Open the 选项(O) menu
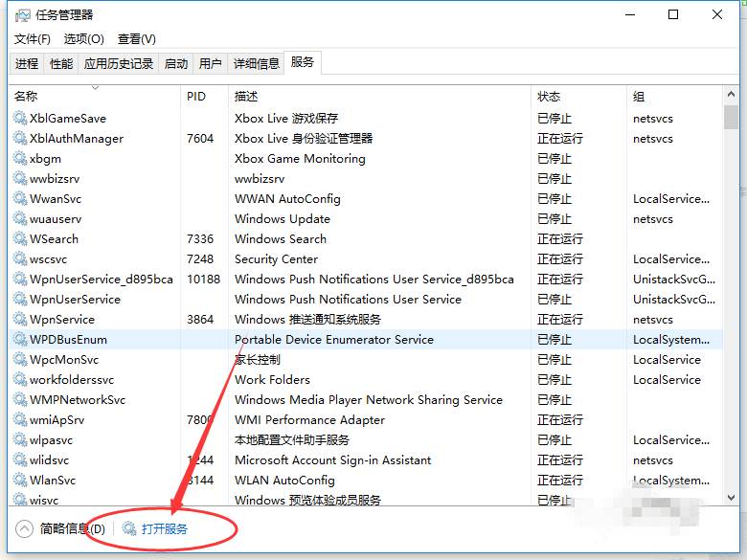 [x=84, y=39]
